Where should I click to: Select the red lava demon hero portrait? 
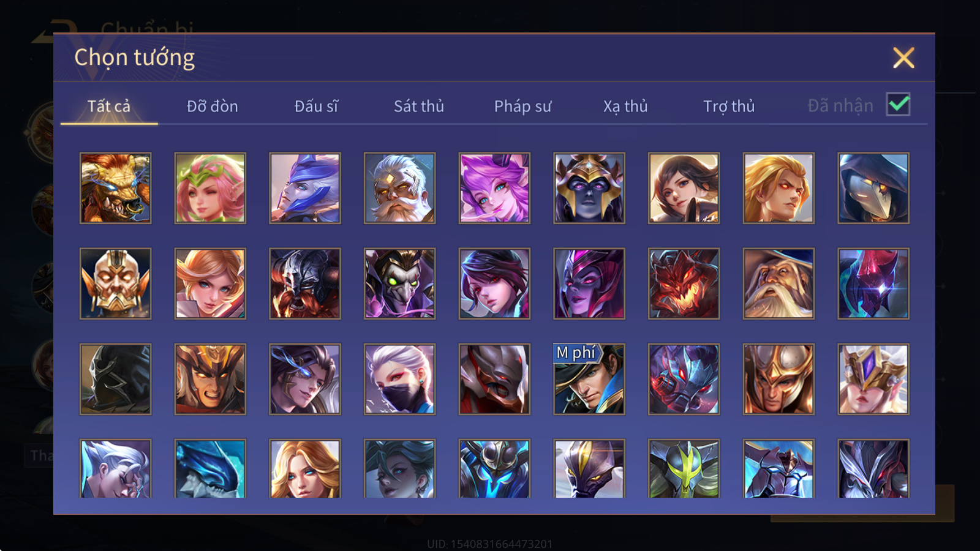pos(684,283)
